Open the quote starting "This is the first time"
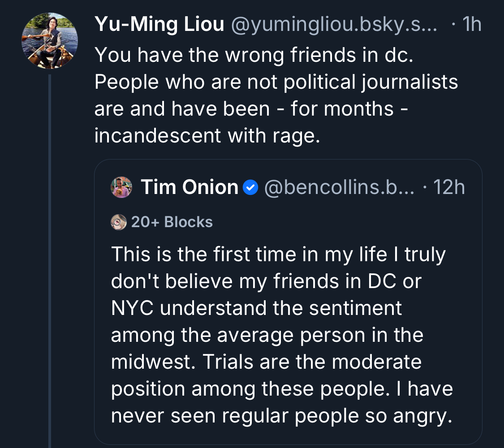This screenshot has height=448, width=504. tap(278, 254)
